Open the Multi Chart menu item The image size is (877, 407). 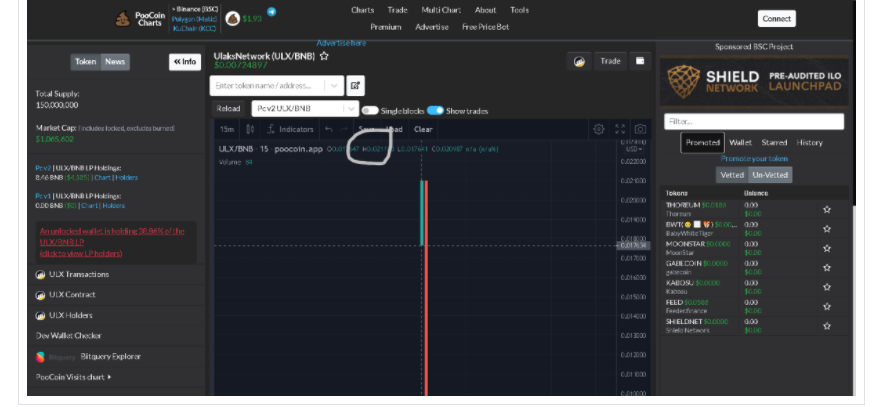(x=441, y=10)
